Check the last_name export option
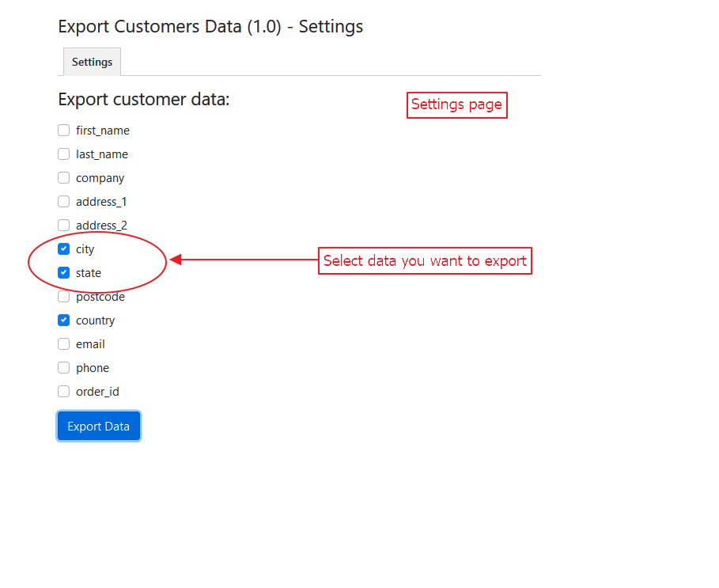The height and width of the screenshot is (588, 719). [64, 154]
